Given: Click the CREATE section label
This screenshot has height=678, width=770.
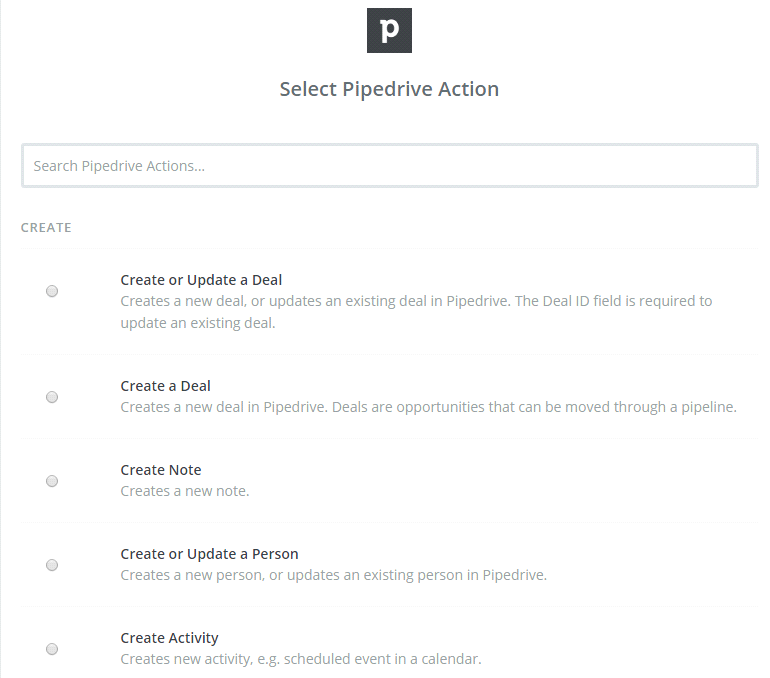Looking at the screenshot, I should click(46, 228).
